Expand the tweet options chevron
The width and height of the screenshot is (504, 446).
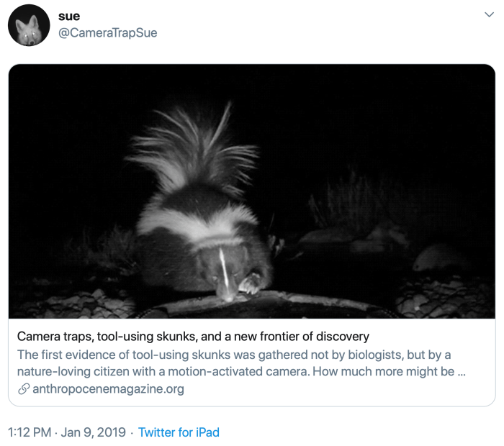click(x=489, y=14)
